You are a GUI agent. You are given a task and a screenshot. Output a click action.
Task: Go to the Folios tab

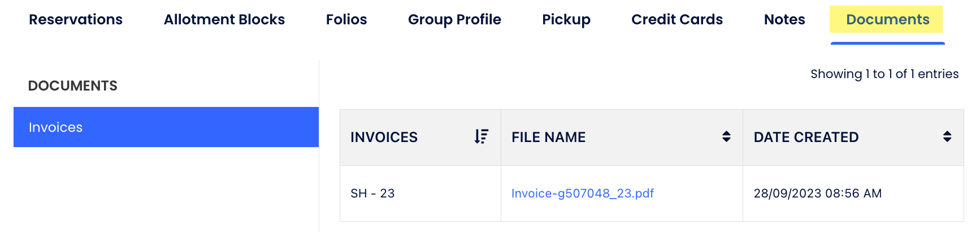[346, 20]
